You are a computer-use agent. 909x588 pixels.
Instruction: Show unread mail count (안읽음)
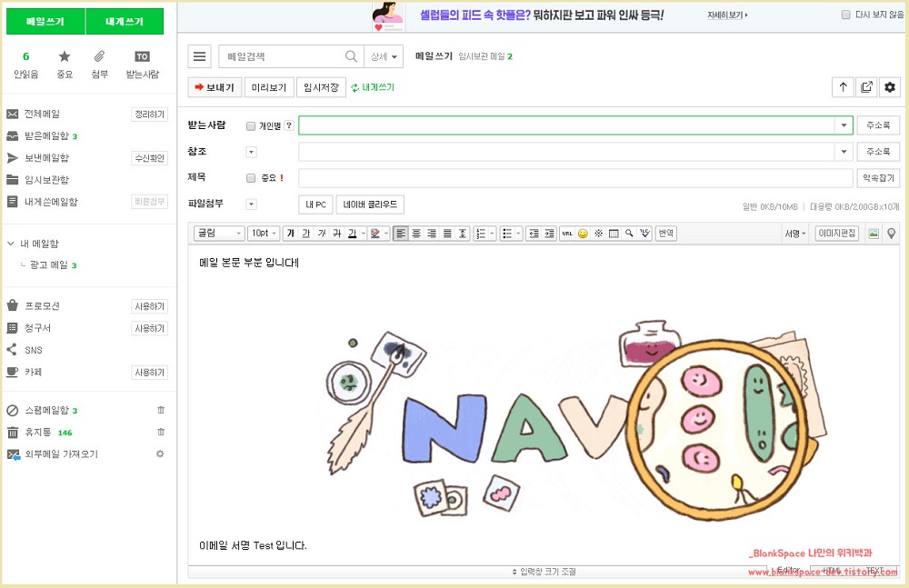25,64
